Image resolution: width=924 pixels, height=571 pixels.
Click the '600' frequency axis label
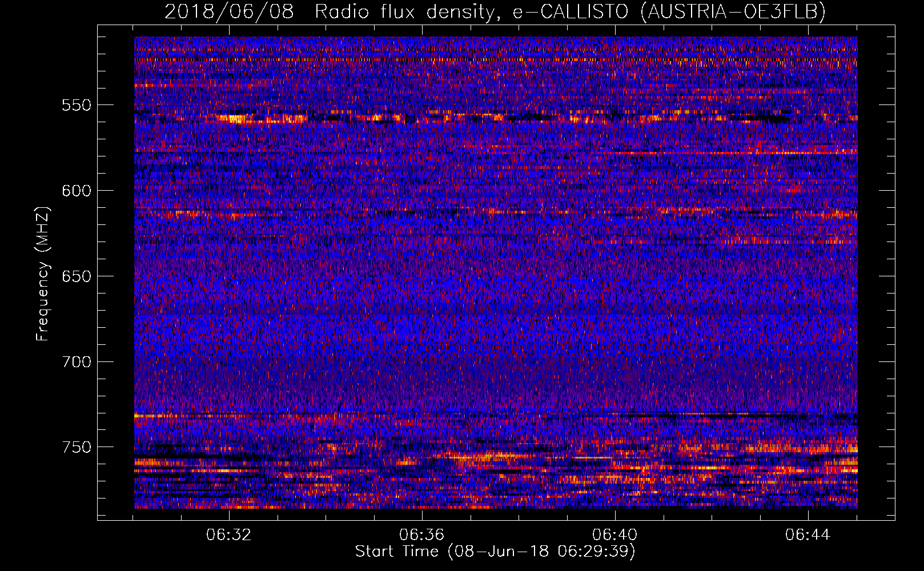coord(77,191)
